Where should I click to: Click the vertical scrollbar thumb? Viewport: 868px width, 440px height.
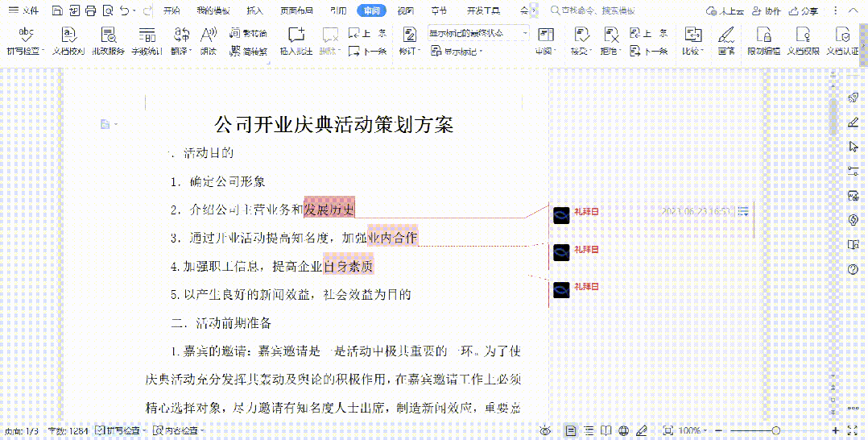(x=833, y=117)
